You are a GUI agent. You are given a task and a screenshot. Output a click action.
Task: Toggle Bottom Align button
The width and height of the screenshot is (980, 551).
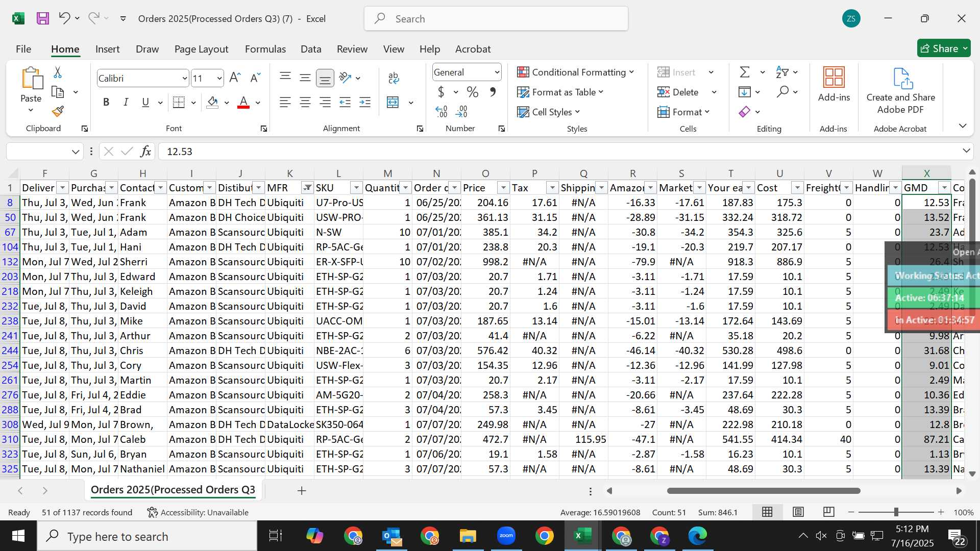pos(325,78)
